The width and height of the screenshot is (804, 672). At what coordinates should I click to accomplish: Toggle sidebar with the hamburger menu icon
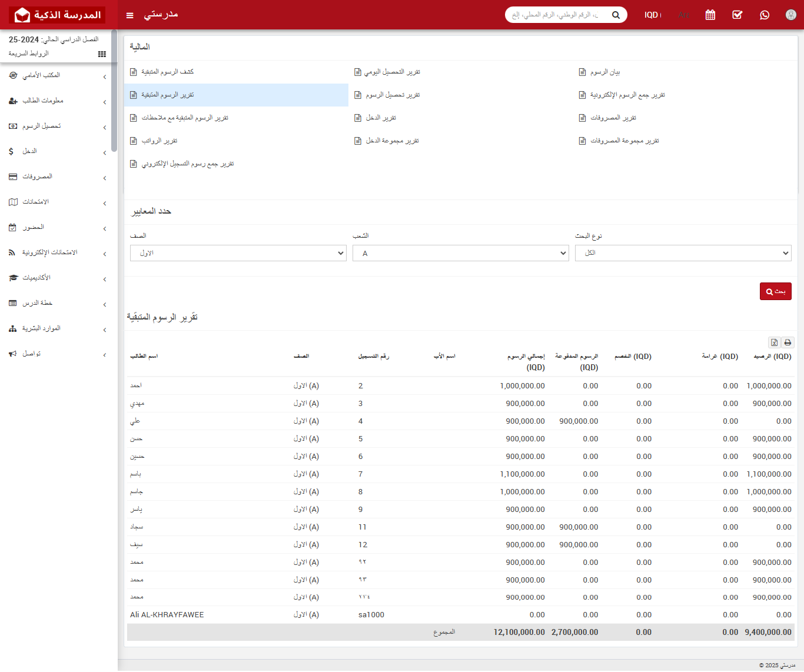coord(130,15)
